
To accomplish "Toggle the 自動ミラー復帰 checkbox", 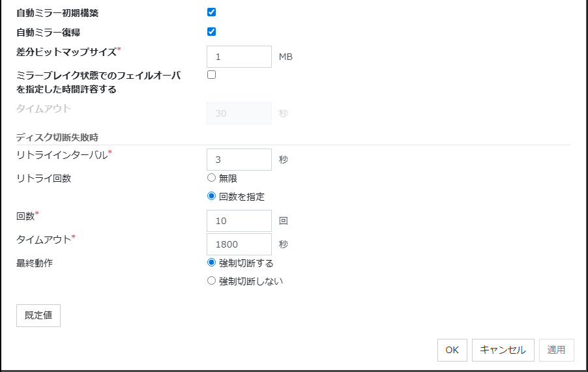I will pyautogui.click(x=211, y=31).
